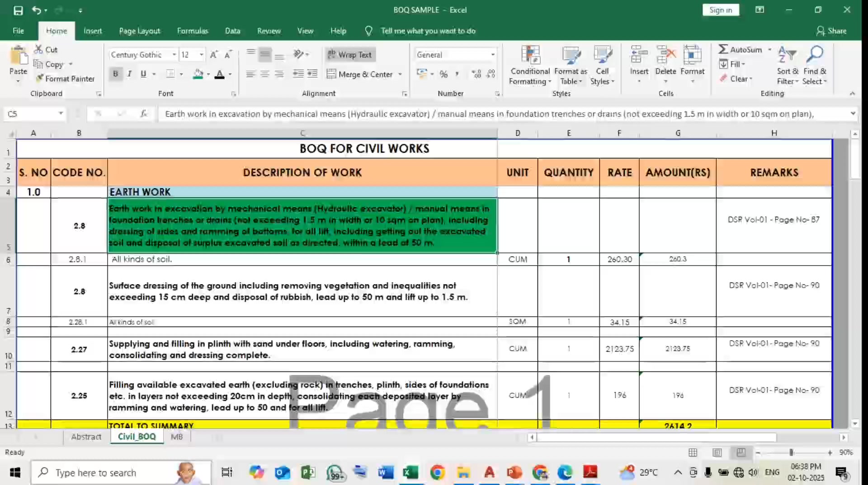The image size is (868, 485).
Task: Open Word from the Windows taskbar
Action: 385,473
